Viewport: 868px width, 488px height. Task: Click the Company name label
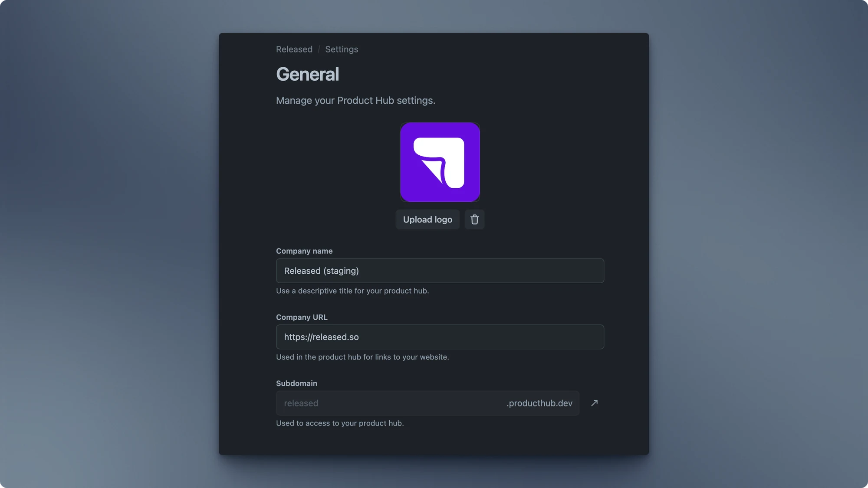point(304,251)
